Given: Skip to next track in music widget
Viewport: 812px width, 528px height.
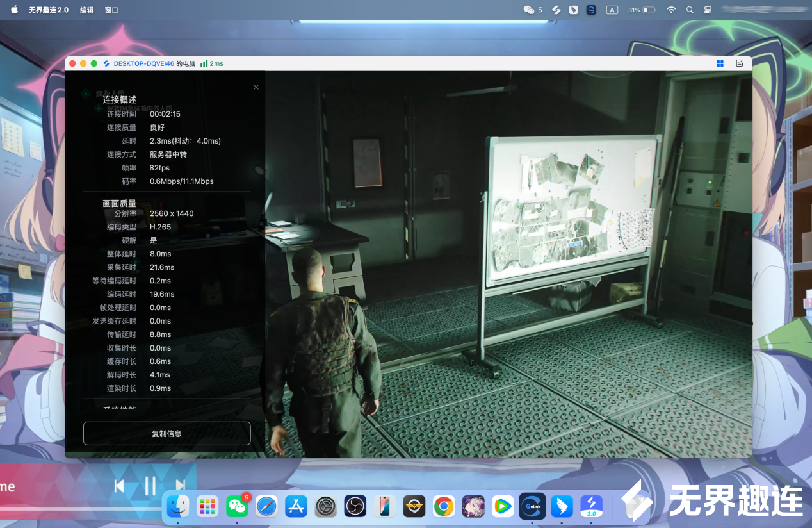Looking at the screenshot, I should [181, 486].
